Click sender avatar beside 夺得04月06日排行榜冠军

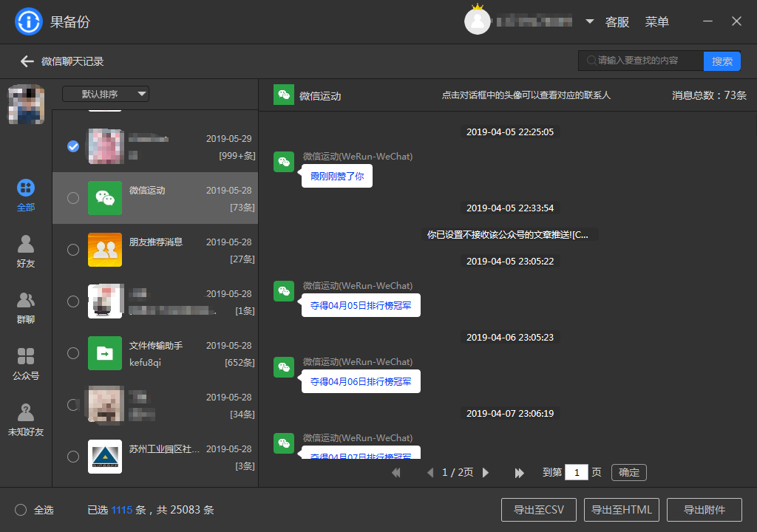tap(284, 367)
